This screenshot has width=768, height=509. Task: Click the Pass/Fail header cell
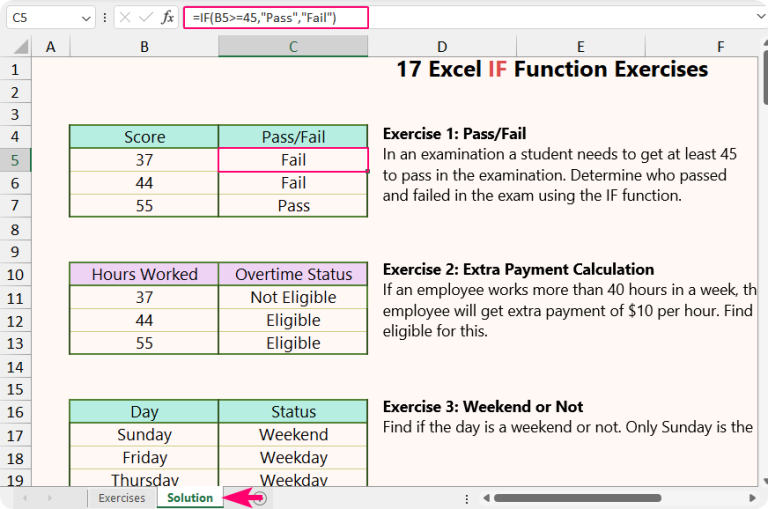coord(293,137)
